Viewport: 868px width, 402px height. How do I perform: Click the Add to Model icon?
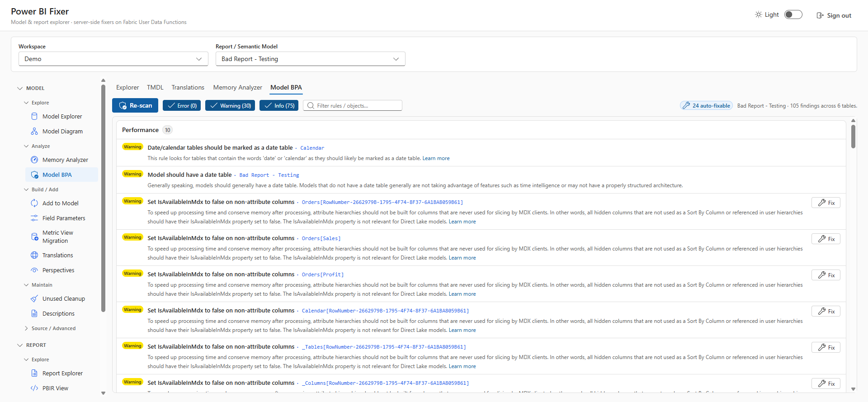pyautogui.click(x=34, y=203)
